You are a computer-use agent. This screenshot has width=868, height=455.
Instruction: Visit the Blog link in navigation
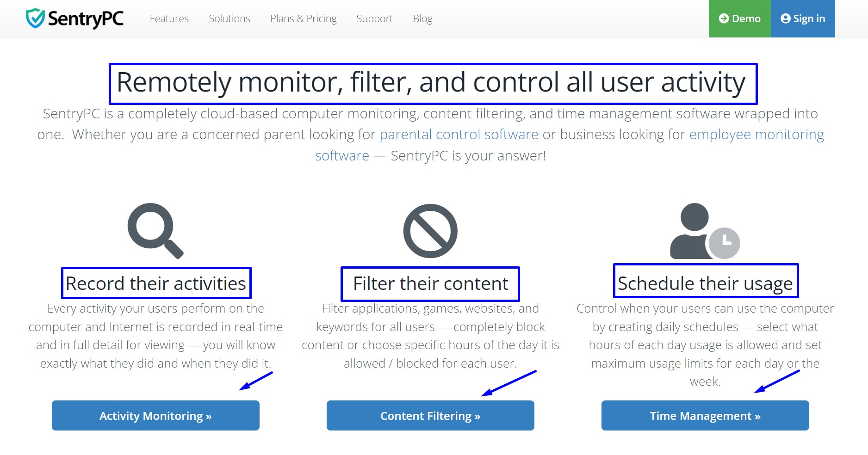(x=422, y=18)
